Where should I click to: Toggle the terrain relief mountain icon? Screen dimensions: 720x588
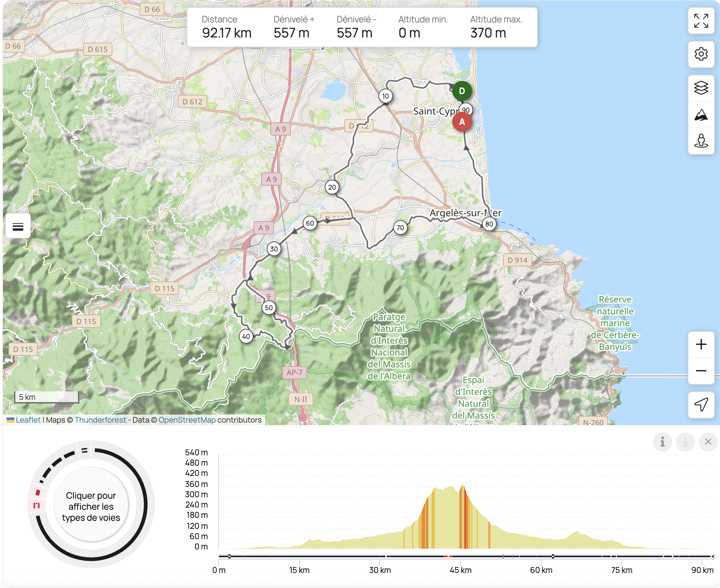point(701,115)
